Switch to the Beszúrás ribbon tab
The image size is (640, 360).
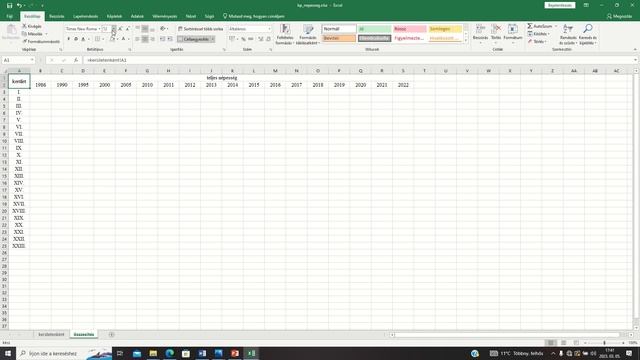57,16
